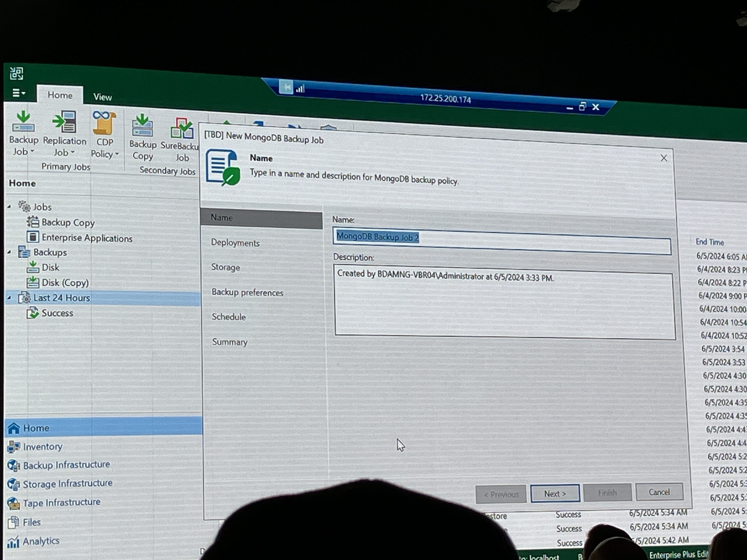Image resolution: width=747 pixels, height=560 pixels.
Task: Toggle the remote session pin icon
Action: pyautogui.click(x=286, y=87)
